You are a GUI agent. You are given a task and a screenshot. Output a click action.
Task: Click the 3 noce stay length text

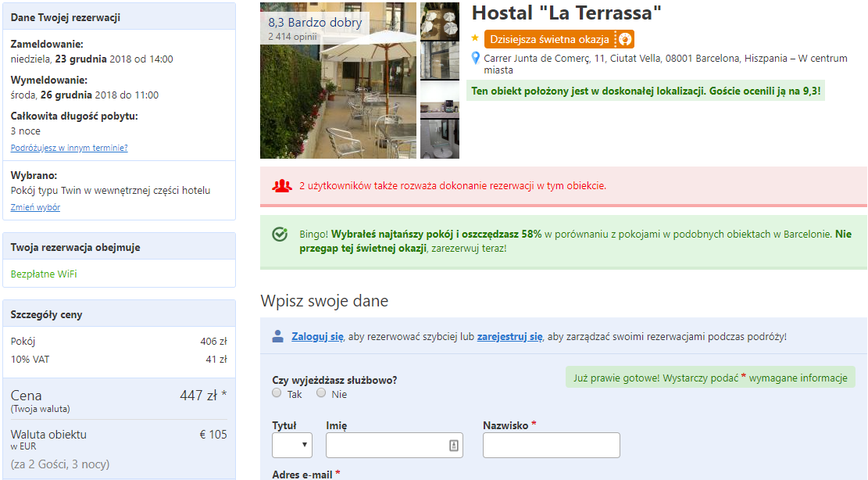coord(26,131)
